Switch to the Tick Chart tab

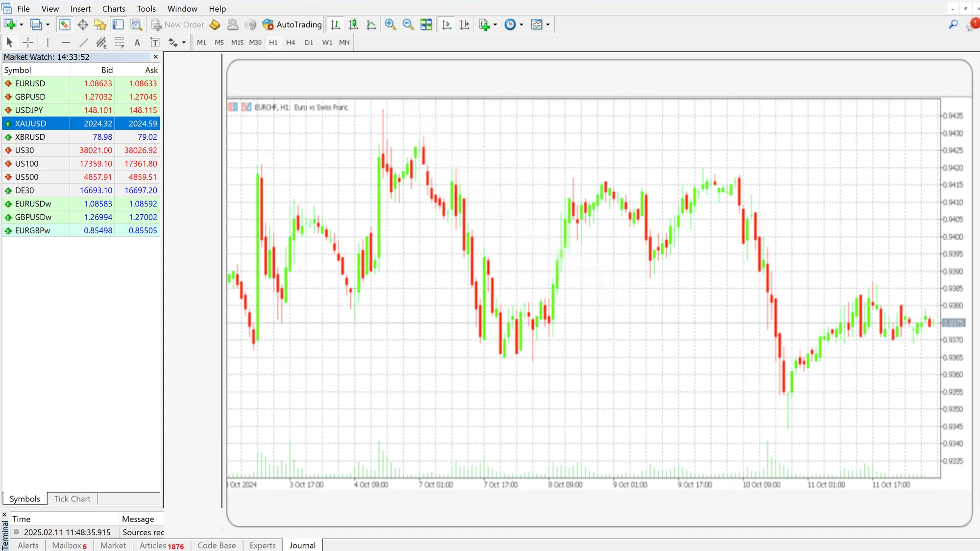pos(72,499)
